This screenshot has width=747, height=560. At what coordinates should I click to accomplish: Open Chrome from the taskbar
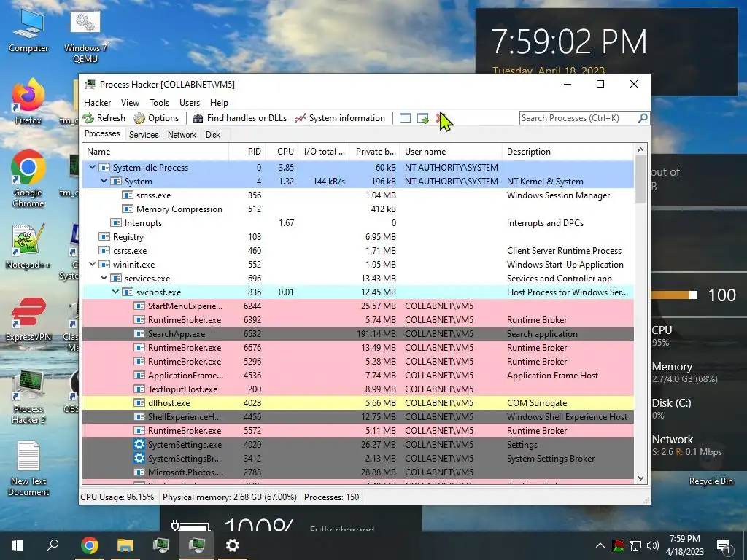click(x=89, y=545)
